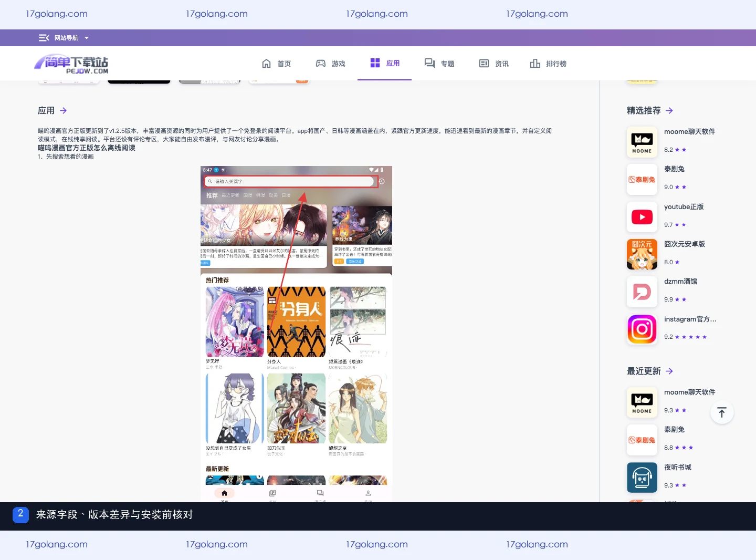This screenshot has width=756, height=560.
Task: Click the youtube正版 app icon
Action: (x=642, y=217)
